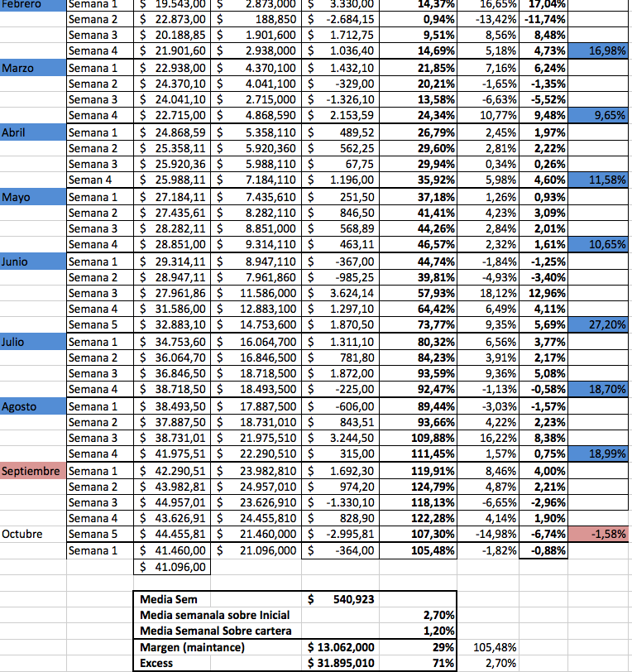Screen dimensions: 632x672
Task: Click the -364,00 cell in Octubre
Action: point(341,550)
